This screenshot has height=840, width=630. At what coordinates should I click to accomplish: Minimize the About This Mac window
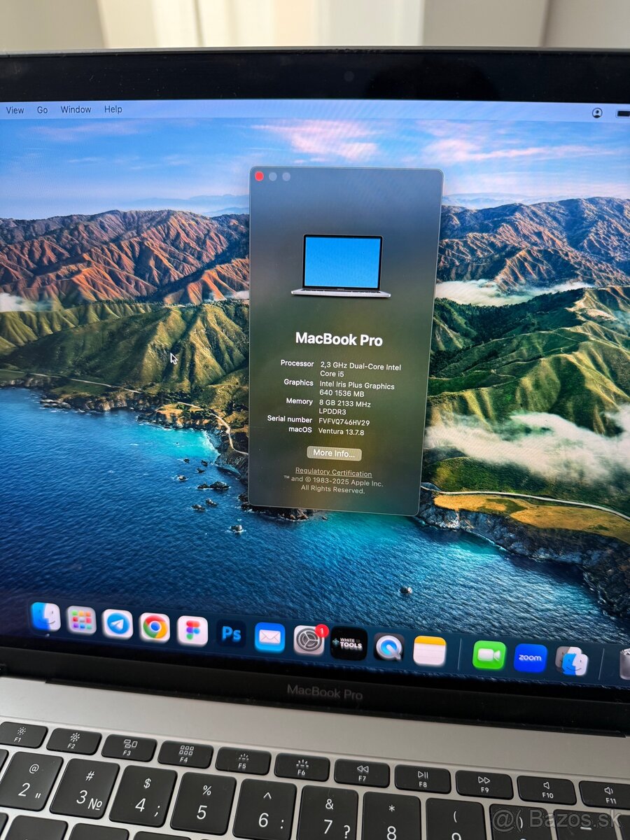(x=273, y=176)
